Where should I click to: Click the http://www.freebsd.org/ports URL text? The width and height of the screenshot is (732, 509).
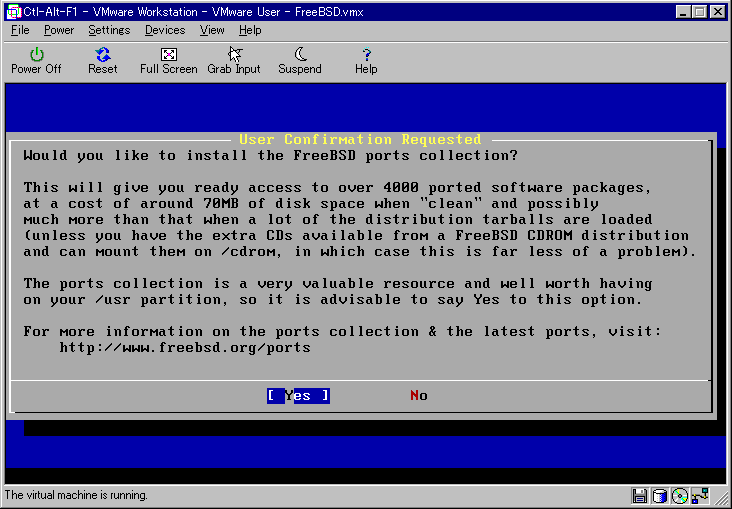(x=185, y=347)
